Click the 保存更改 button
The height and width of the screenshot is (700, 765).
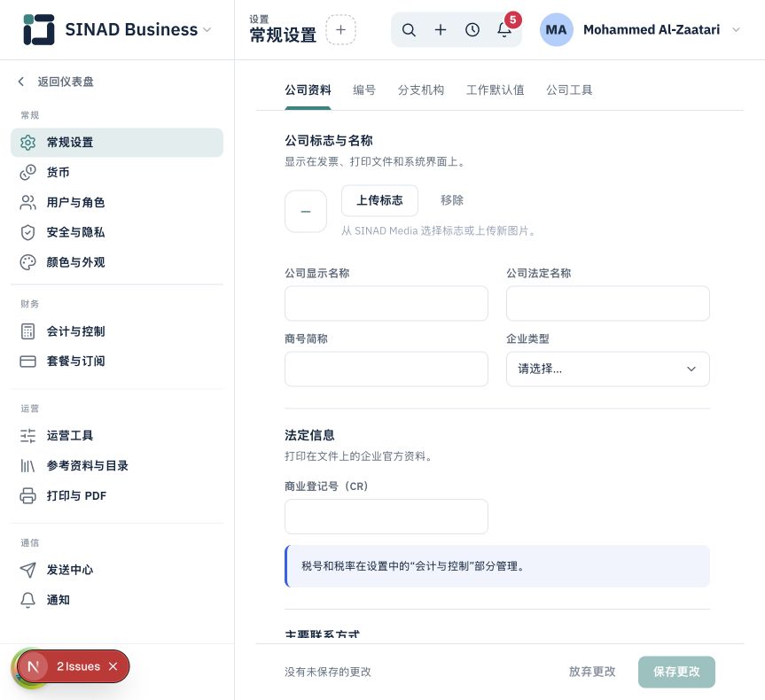(x=676, y=672)
